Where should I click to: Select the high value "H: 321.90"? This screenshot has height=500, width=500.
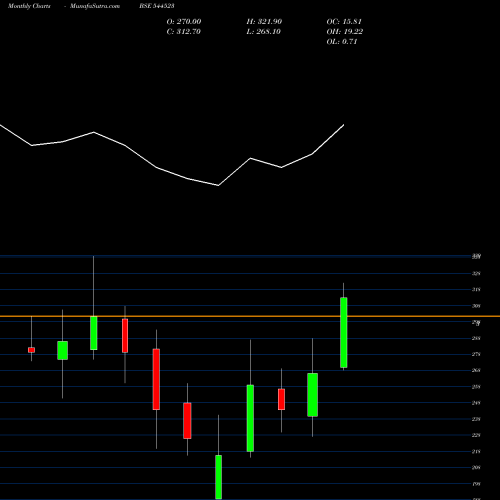point(264,21)
